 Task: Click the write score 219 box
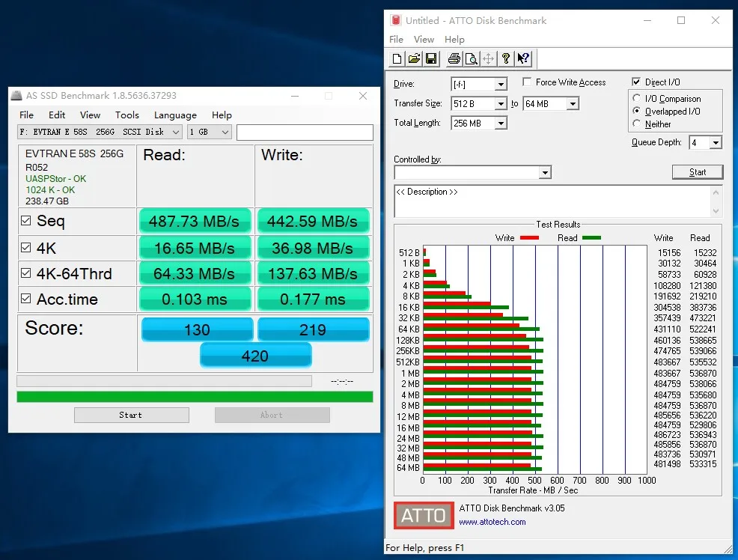pyautogui.click(x=313, y=329)
